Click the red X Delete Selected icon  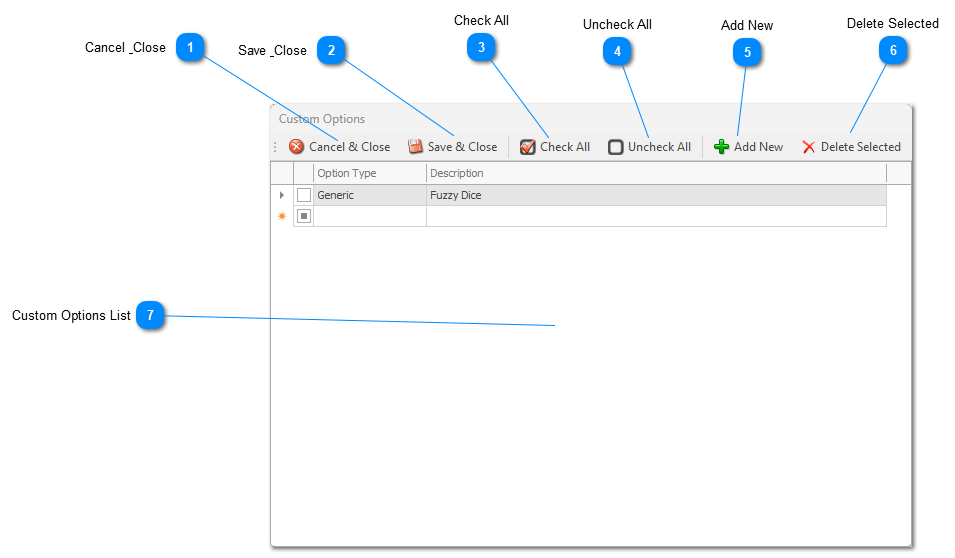(x=809, y=147)
